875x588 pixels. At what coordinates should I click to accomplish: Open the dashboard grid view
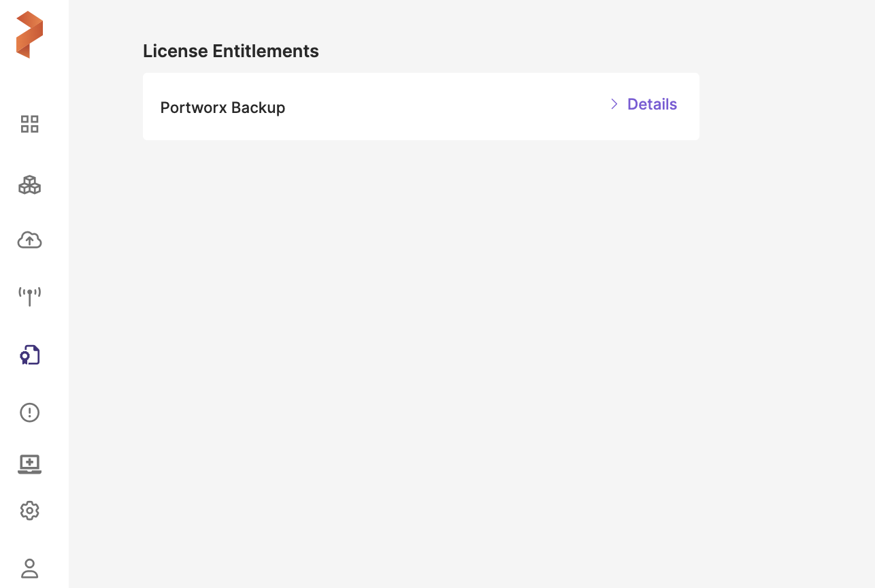pyautogui.click(x=30, y=124)
